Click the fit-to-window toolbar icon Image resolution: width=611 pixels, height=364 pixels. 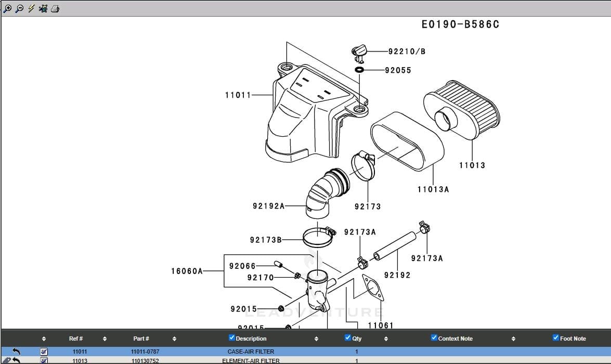(43, 8)
